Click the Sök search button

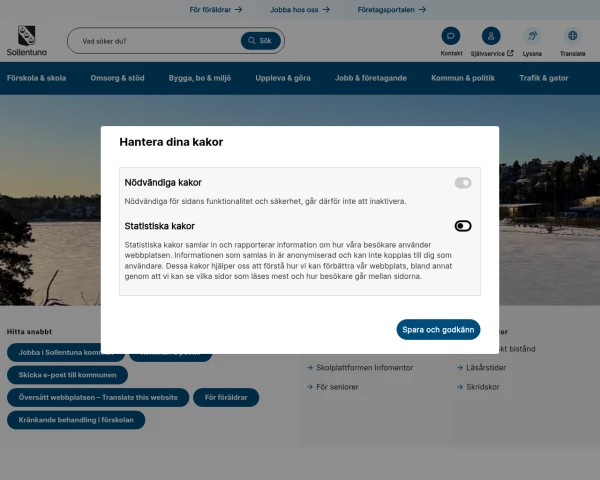pyautogui.click(x=261, y=41)
